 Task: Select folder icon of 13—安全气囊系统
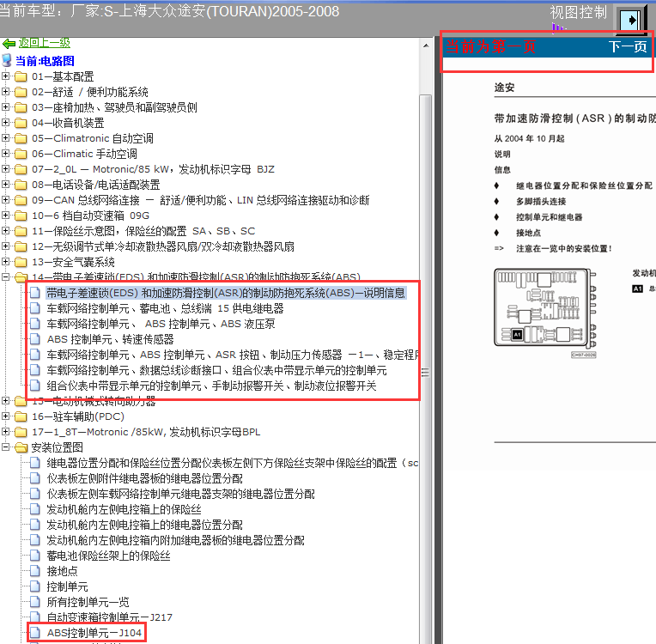tap(21, 263)
